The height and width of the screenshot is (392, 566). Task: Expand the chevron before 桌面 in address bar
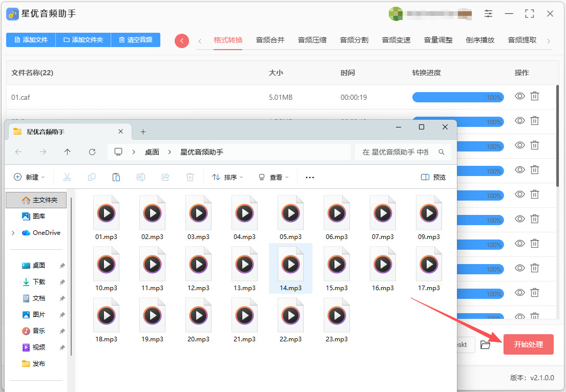[134, 152]
